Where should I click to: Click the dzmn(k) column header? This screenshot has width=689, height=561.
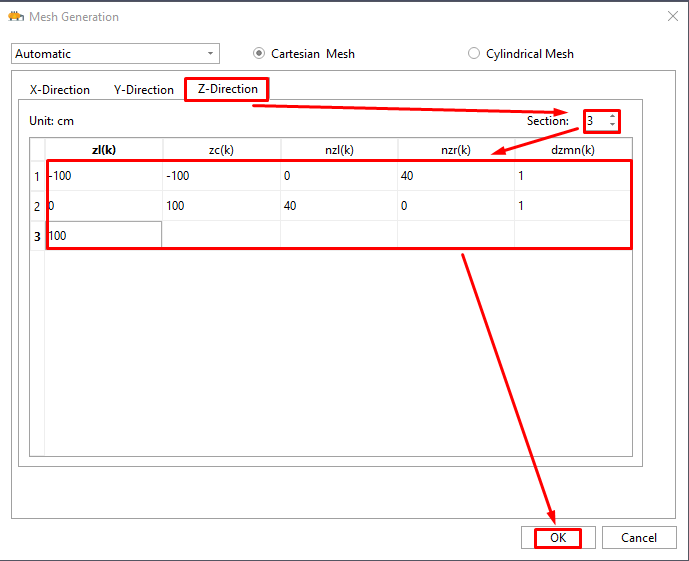coord(573,150)
